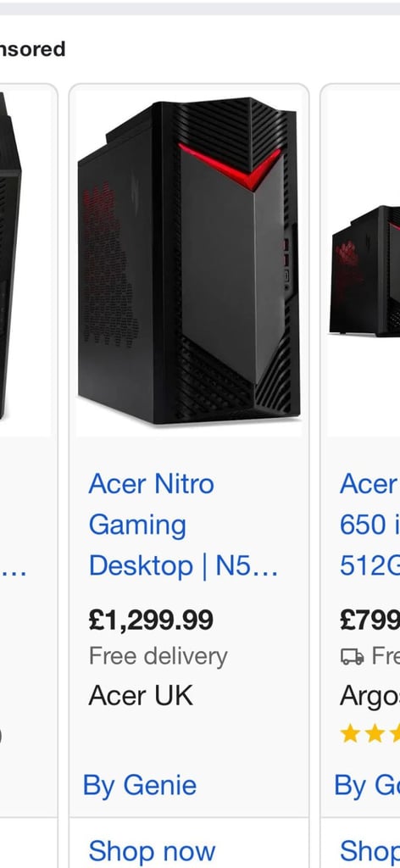The height and width of the screenshot is (868, 400).
Task: Tap the yellow star rating under Argos
Action: pos(370,734)
